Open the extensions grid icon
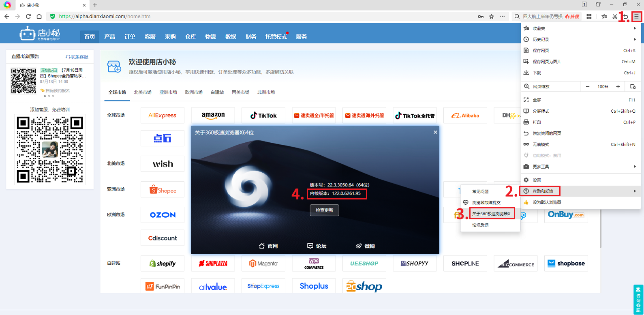Viewport: 644px width, 315px height. (x=589, y=17)
